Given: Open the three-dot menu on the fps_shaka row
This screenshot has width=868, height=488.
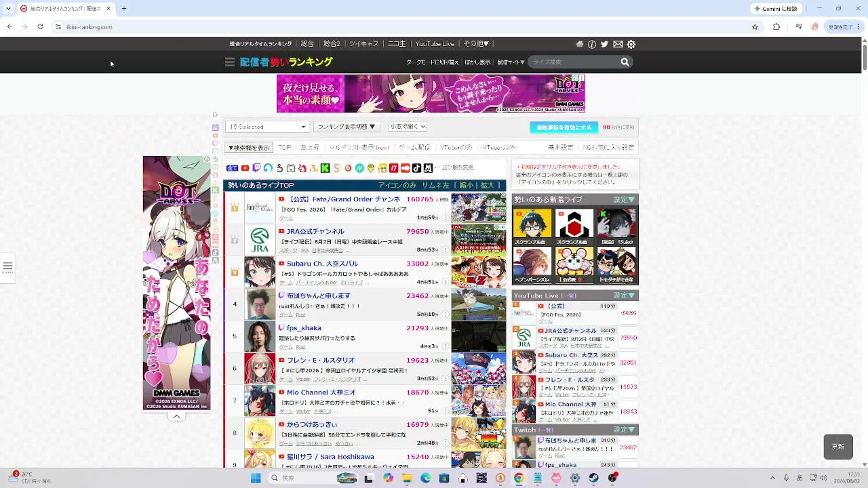Looking at the screenshot, I should coord(446,346).
